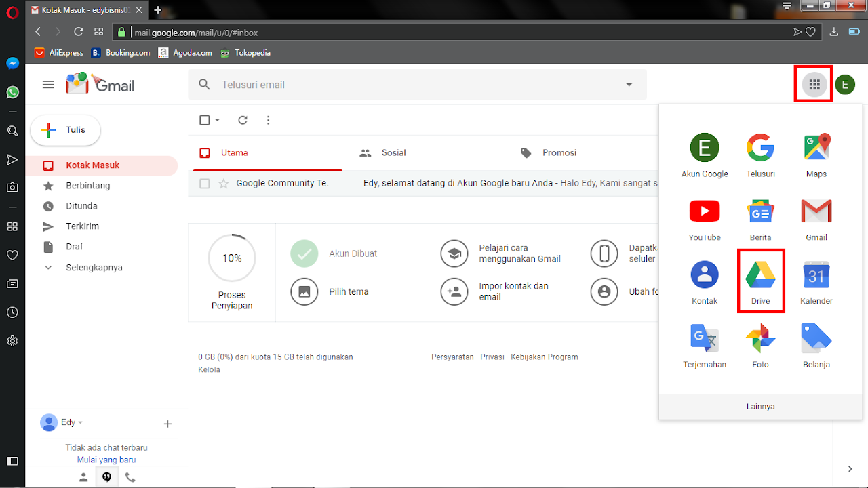Open the Hangouts phone calls tab
868x488 pixels.
(130, 477)
